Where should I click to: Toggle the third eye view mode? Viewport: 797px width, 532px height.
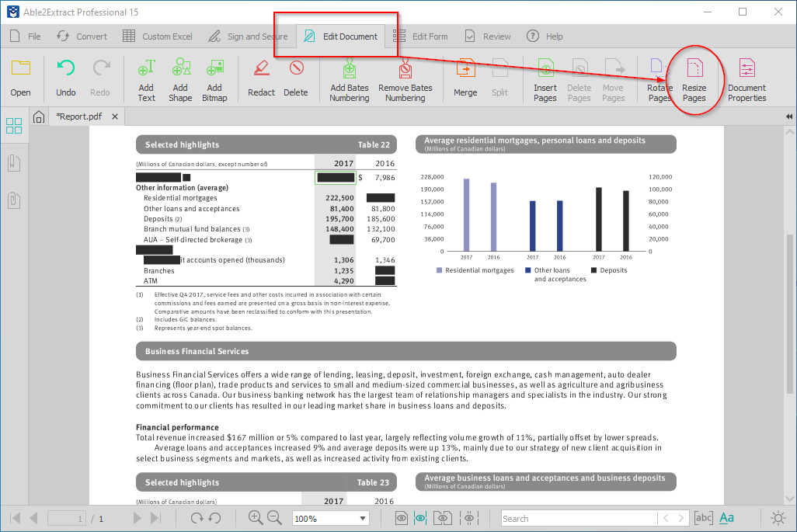coord(443,518)
